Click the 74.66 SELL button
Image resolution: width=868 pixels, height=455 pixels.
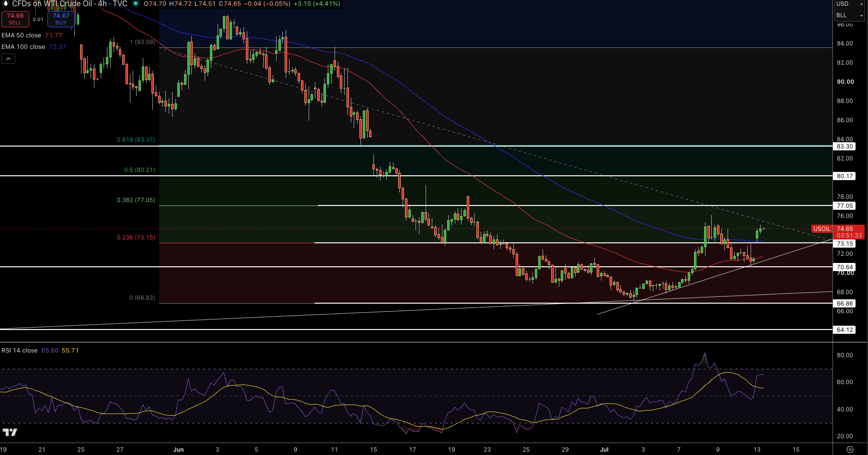pos(15,19)
